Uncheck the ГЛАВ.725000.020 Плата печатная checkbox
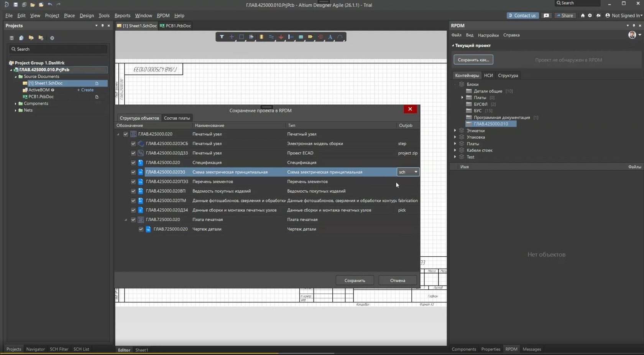Image resolution: width=644 pixels, height=355 pixels. pyautogui.click(x=133, y=220)
